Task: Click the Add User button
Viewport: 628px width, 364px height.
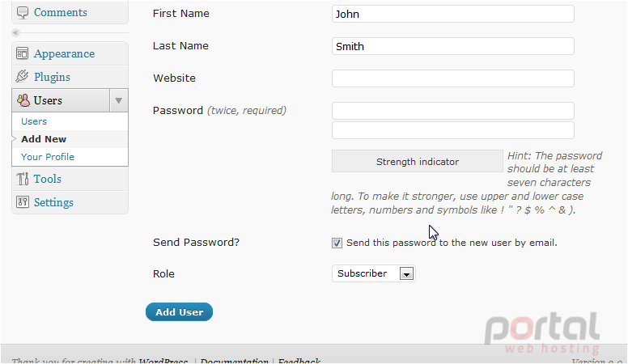Action: coord(179,312)
